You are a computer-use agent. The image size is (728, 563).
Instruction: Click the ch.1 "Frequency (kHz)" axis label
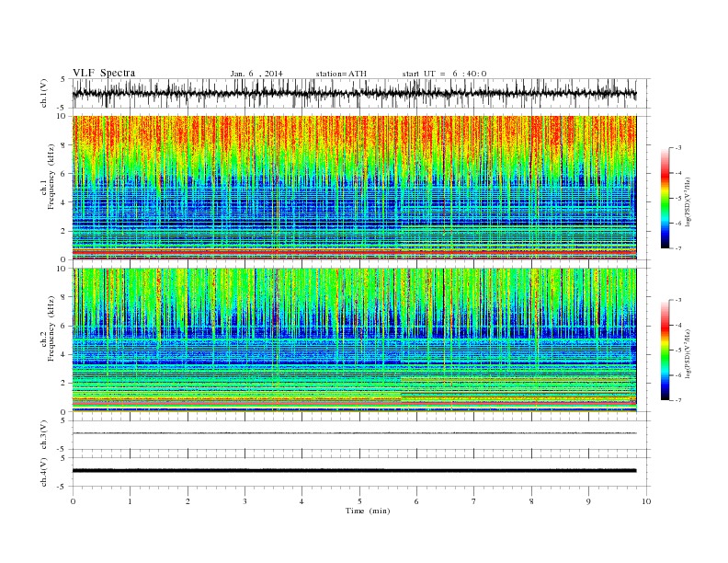(51, 177)
